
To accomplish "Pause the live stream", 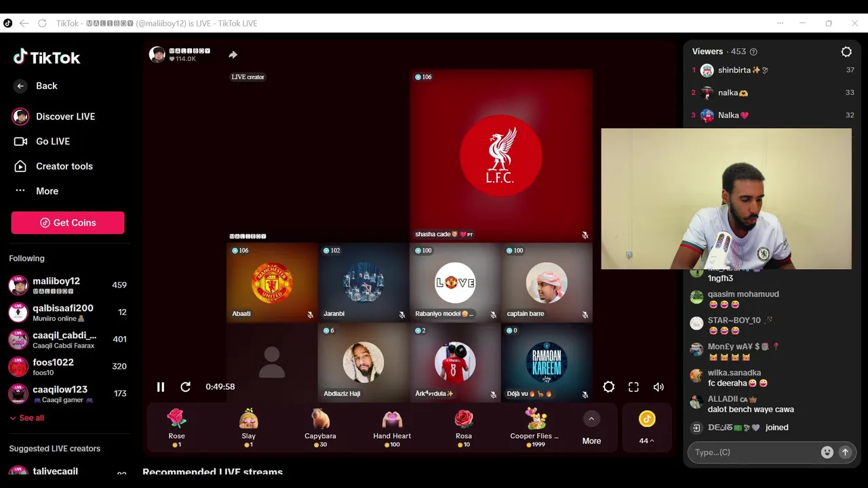I will 161,387.
